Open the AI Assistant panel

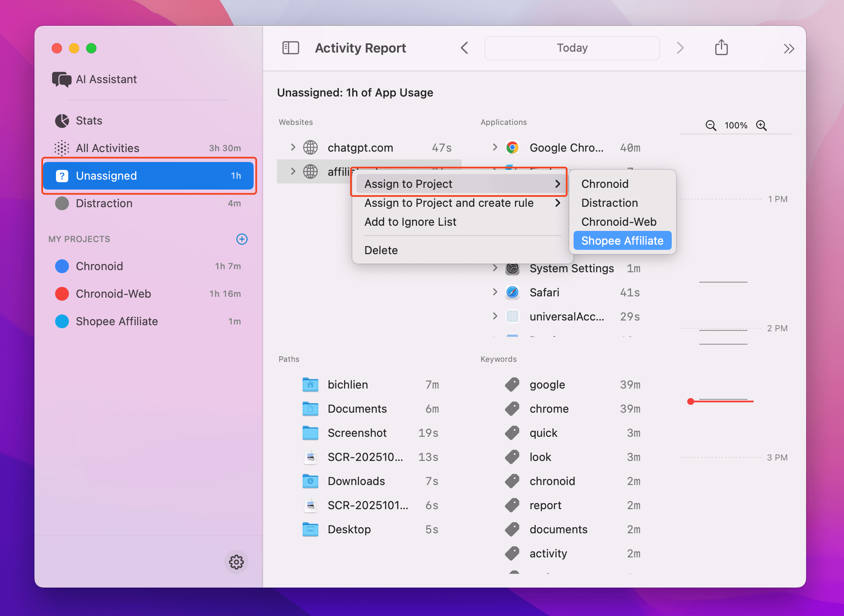point(106,79)
